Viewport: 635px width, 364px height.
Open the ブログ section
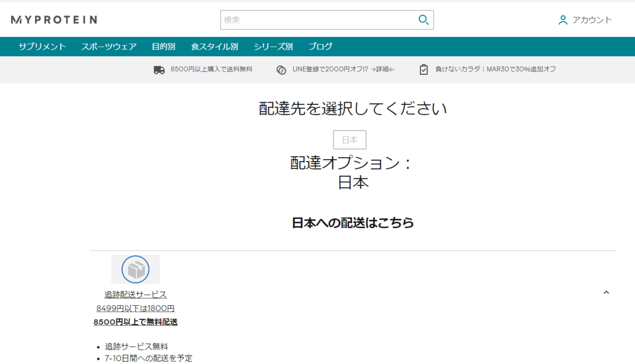(320, 47)
